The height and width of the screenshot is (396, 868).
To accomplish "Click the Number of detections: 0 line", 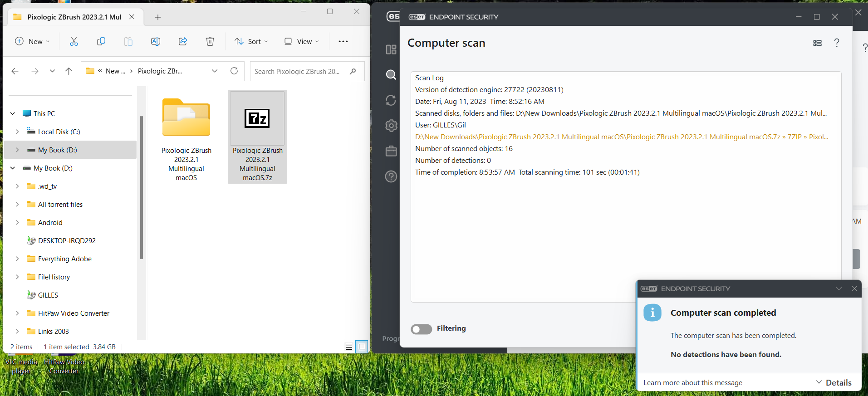I will coord(453,160).
